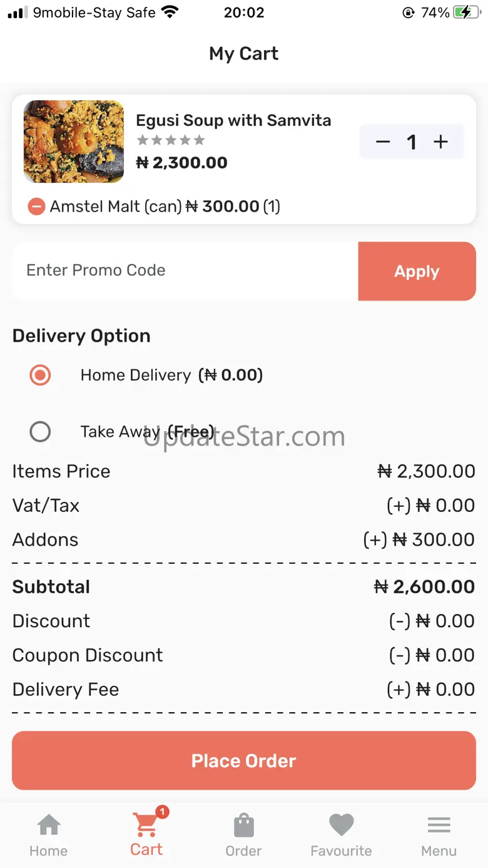Tap the Home icon in bottom navigation
Viewport: 488px width, 868px height.
[49, 825]
